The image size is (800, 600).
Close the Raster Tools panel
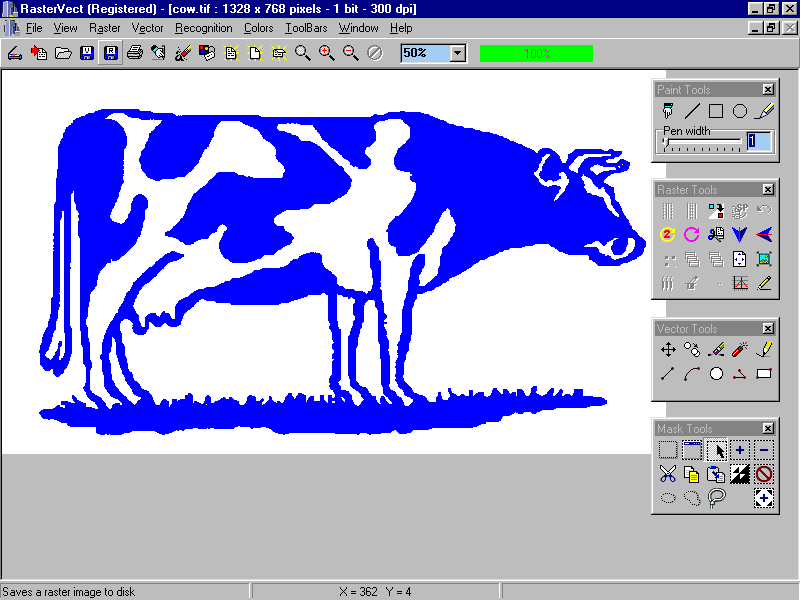[768, 190]
